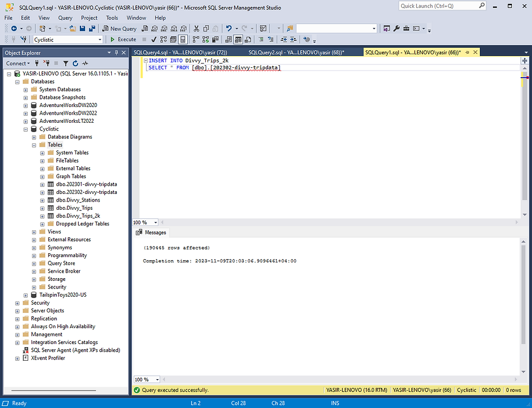Viewport: 532px width, 408px height.
Task: Click the Execute button
Action: (123, 39)
